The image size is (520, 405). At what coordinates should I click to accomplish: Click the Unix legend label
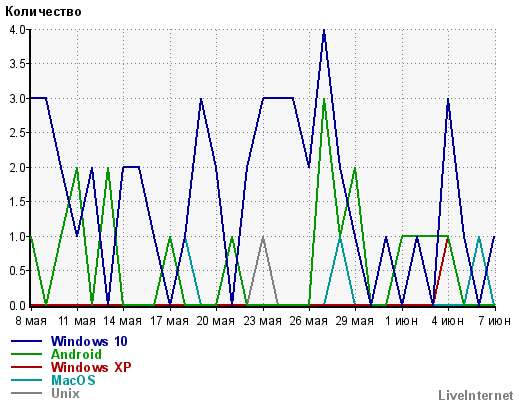click(x=65, y=393)
